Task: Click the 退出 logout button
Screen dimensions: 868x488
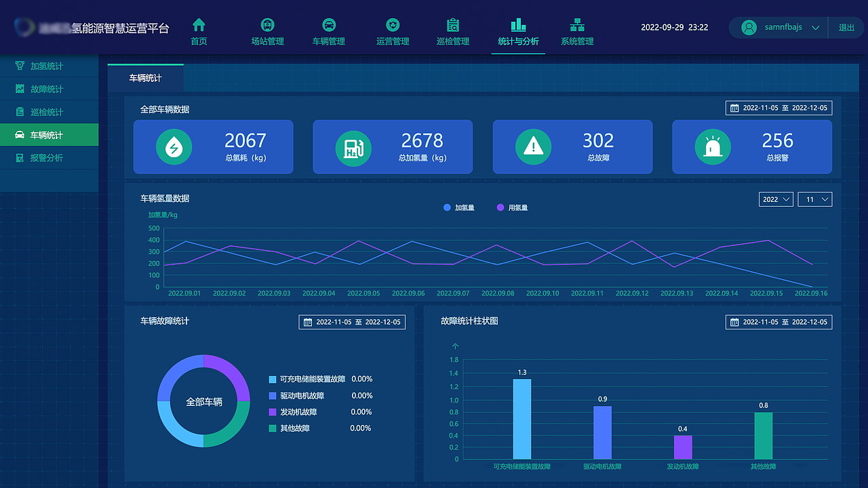Action: tap(846, 28)
